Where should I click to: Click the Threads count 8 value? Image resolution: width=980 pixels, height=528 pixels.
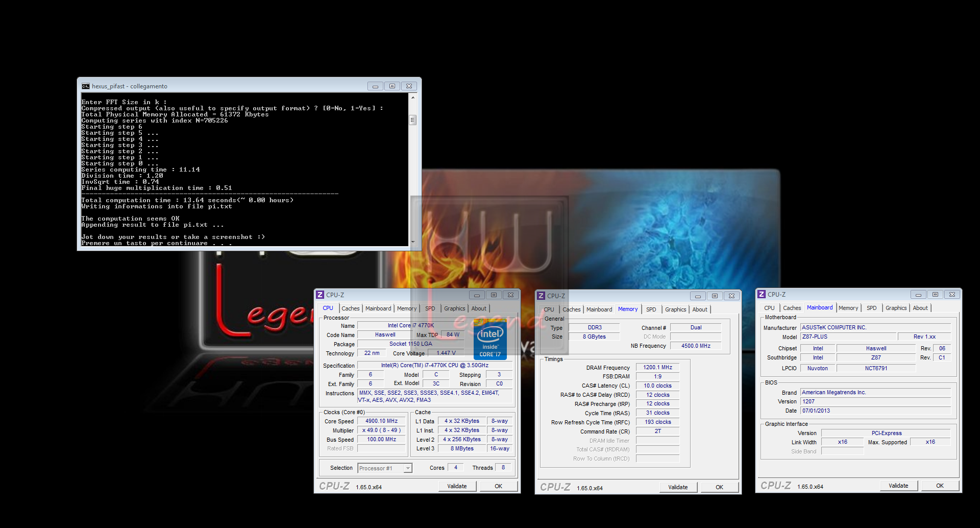pos(503,468)
